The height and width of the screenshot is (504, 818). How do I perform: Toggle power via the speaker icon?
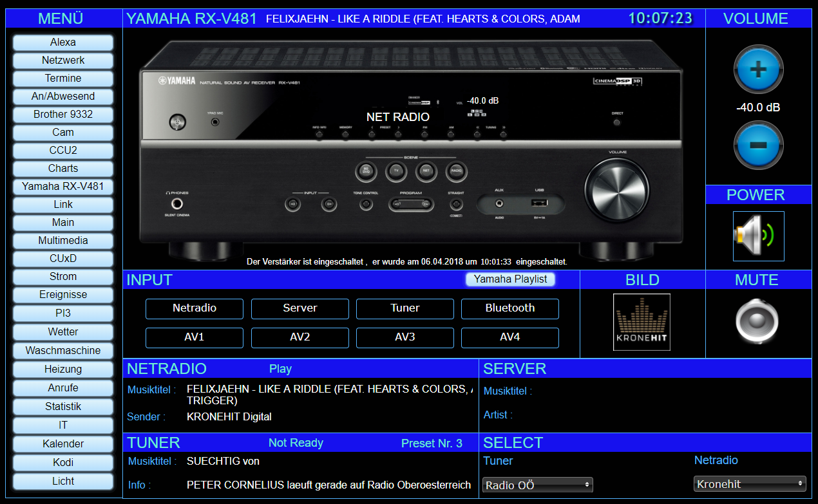coord(758,236)
